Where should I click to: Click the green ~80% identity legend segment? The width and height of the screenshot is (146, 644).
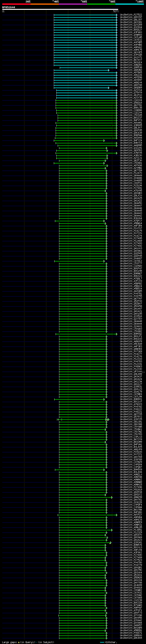tap(101, 4)
